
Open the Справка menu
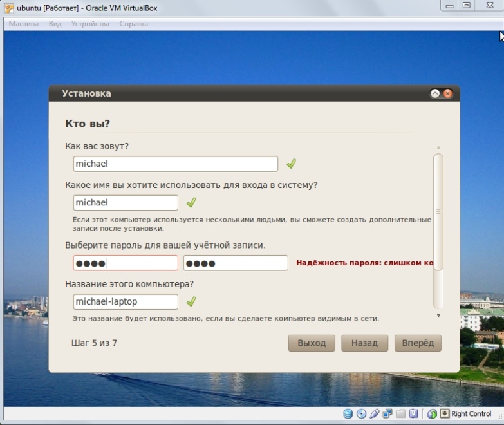tap(134, 24)
